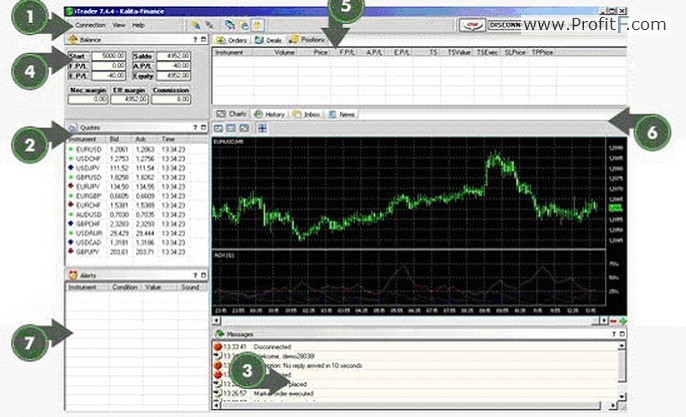The image size is (686, 417).
Task: Select the GBPUSD quote row
Action: (136, 177)
